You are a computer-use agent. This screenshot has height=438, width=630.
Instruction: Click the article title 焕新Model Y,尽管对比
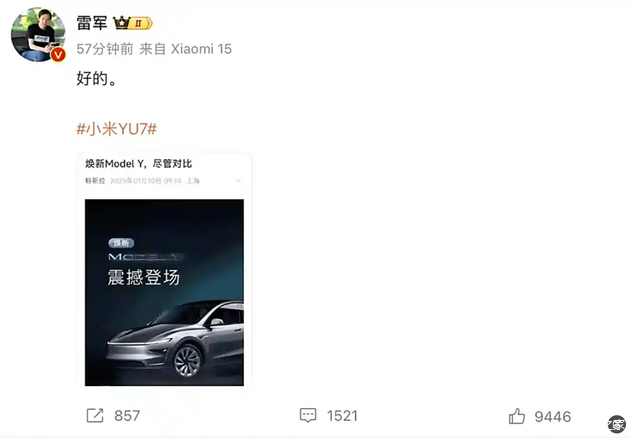(x=139, y=164)
